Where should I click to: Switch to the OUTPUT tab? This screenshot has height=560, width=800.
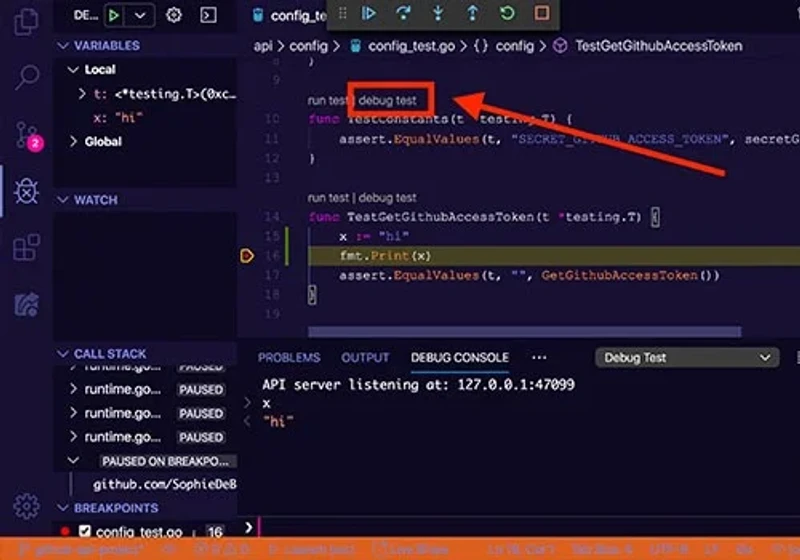(x=365, y=358)
